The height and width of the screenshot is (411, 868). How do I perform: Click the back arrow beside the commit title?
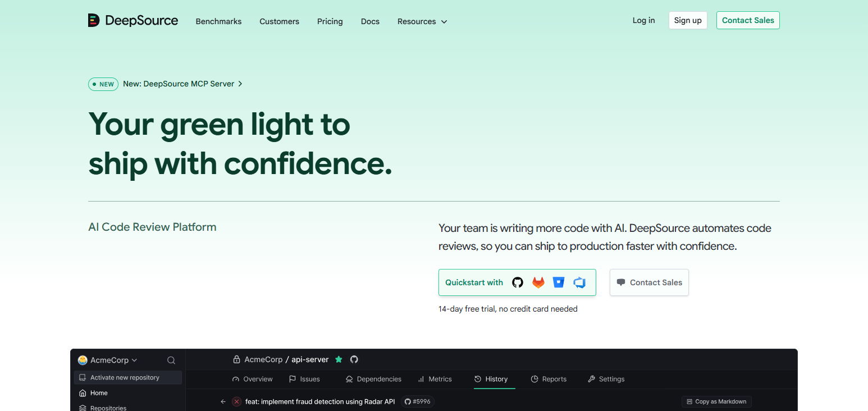[x=223, y=401]
